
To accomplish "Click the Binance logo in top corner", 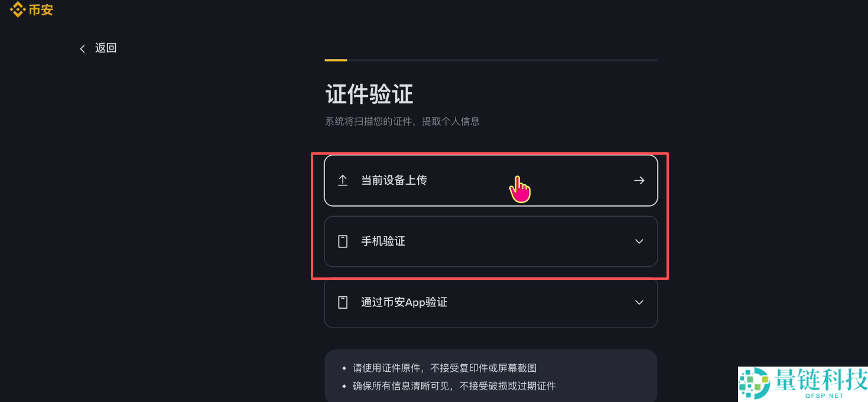I will (31, 9).
